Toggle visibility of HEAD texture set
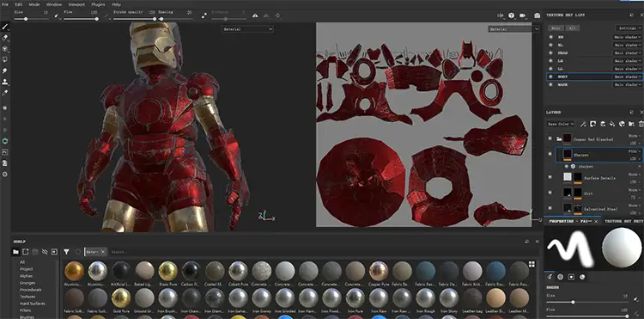Screen dimensions: 644x319 click(550, 53)
